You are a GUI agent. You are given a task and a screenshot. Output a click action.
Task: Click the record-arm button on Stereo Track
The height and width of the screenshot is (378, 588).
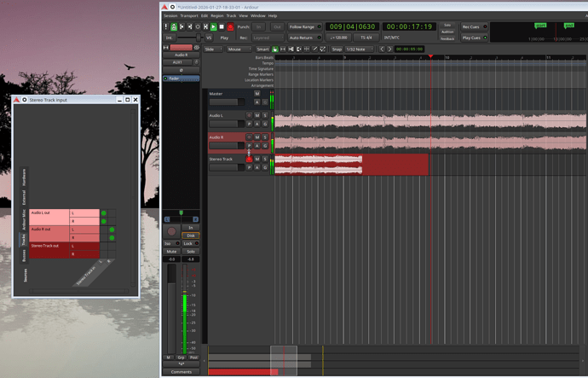pyautogui.click(x=250, y=159)
